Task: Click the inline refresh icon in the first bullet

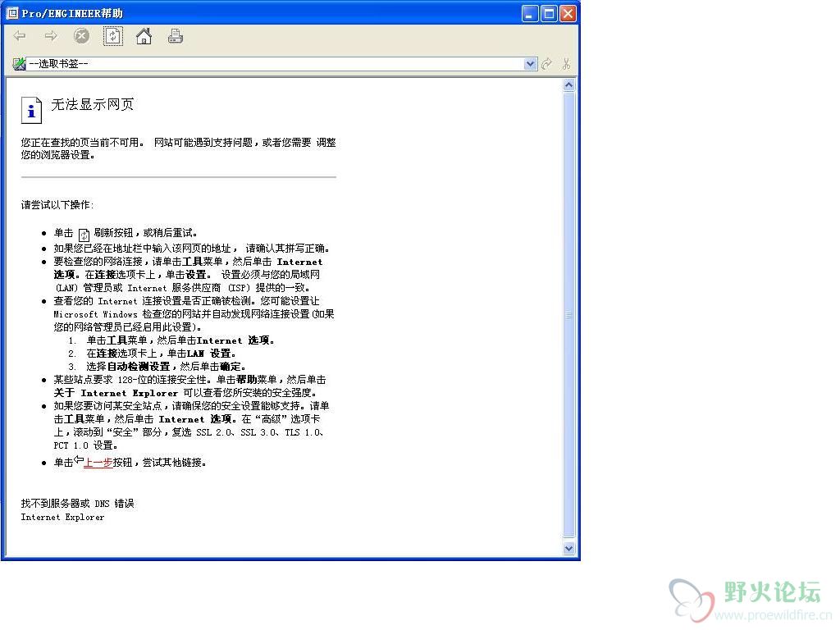Action: click(84, 235)
